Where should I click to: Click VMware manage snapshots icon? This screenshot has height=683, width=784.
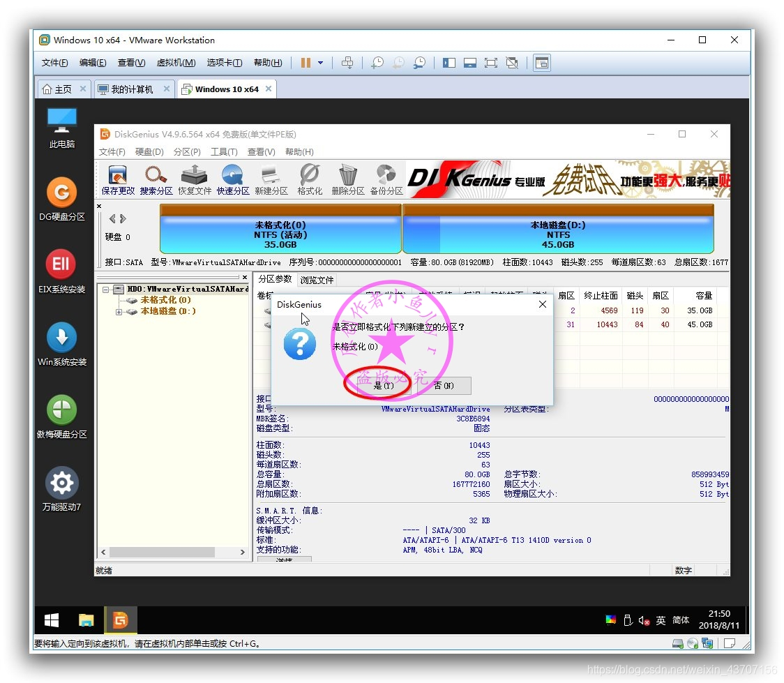tap(419, 63)
